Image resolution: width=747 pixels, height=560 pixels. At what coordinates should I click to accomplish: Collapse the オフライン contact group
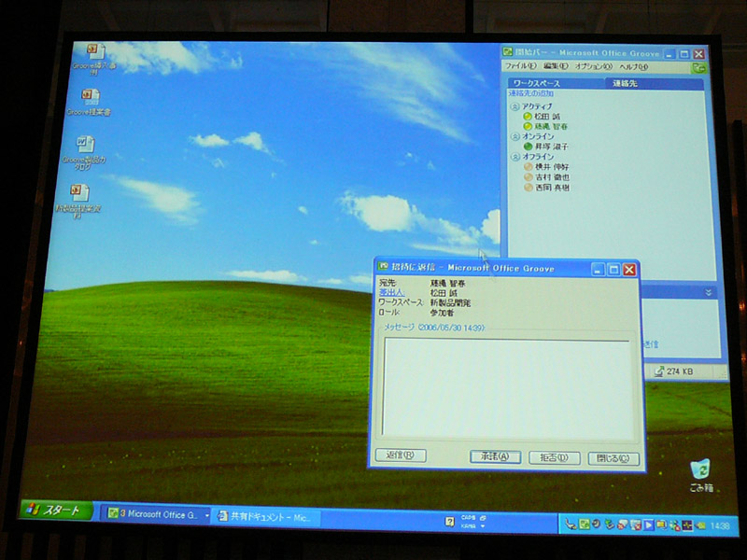[514, 157]
